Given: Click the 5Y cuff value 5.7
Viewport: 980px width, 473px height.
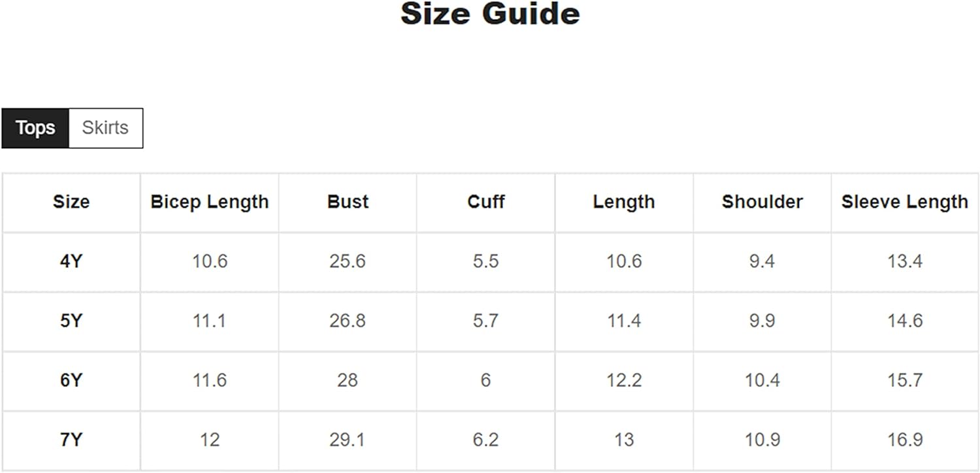Looking at the screenshot, I should 486,321.
